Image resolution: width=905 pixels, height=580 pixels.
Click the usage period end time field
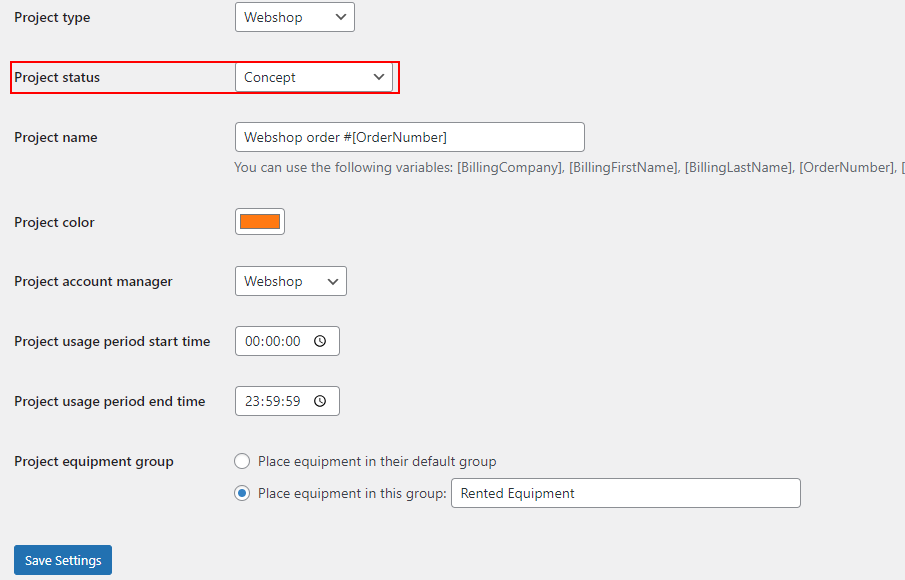coord(273,401)
